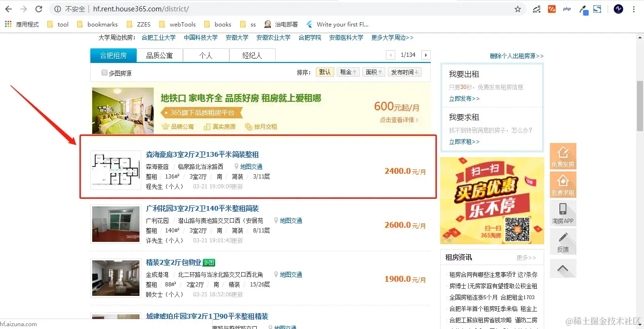
Task: Open 治电部署 bookmark
Action: (x=281, y=24)
